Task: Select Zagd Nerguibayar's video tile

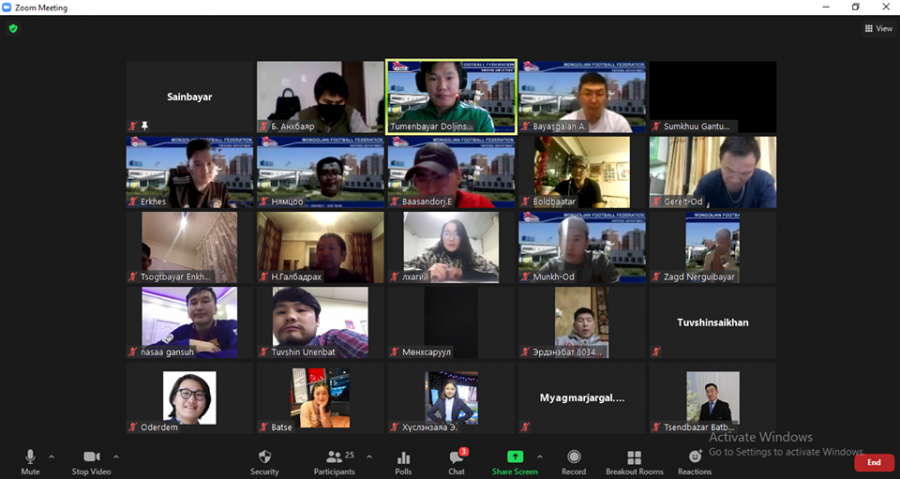Action: click(713, 247)
